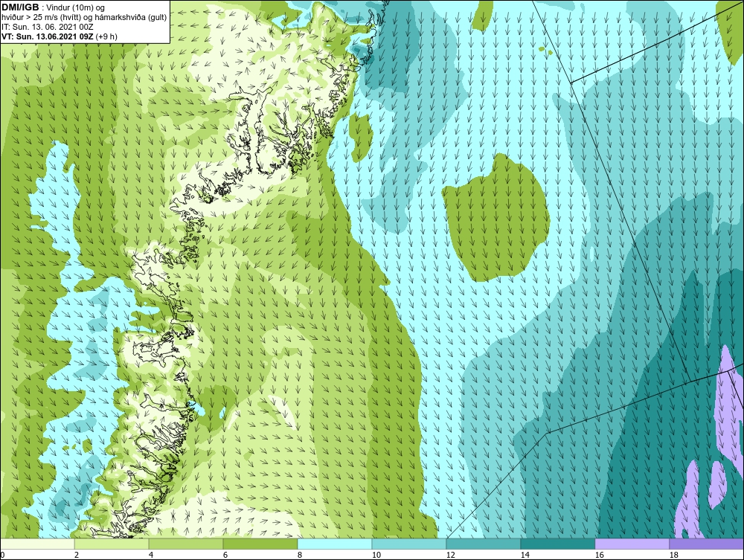Click legend label 14
744x560 pixels.
coord(525,555)
